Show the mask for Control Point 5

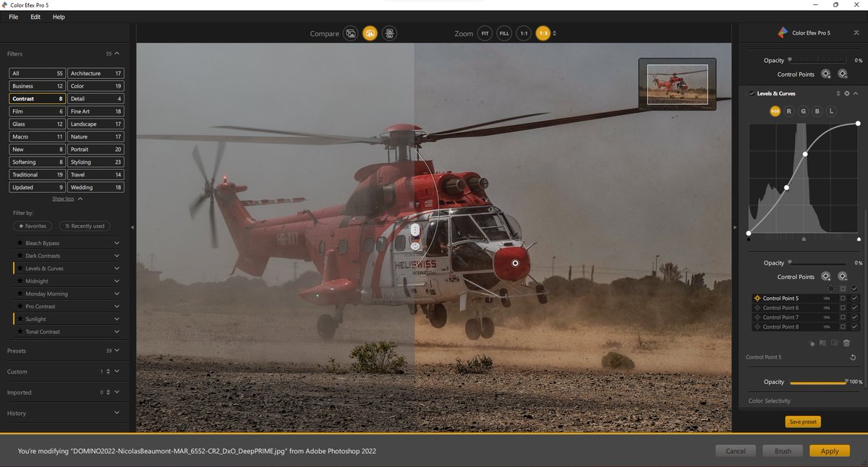[843, 298]
